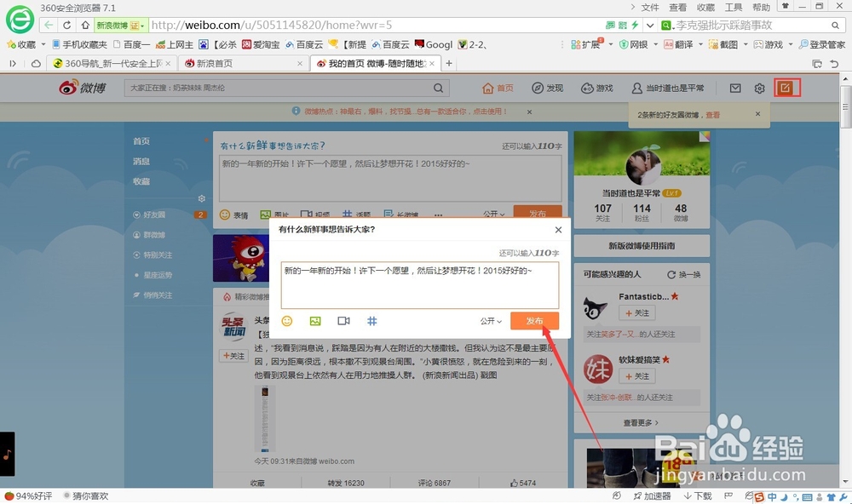
Task: Close the compose post popup
Action: [x=558, y=230]
